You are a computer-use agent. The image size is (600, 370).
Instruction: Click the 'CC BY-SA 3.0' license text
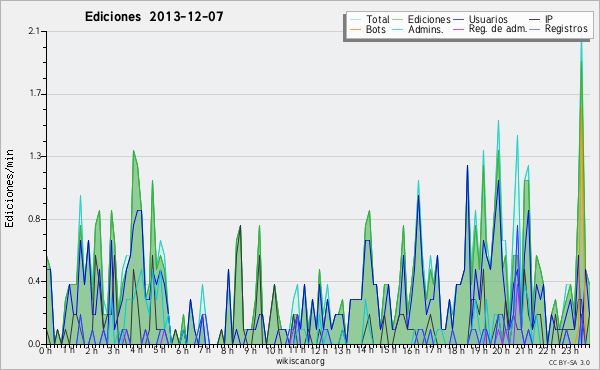[x=569, y=362]
